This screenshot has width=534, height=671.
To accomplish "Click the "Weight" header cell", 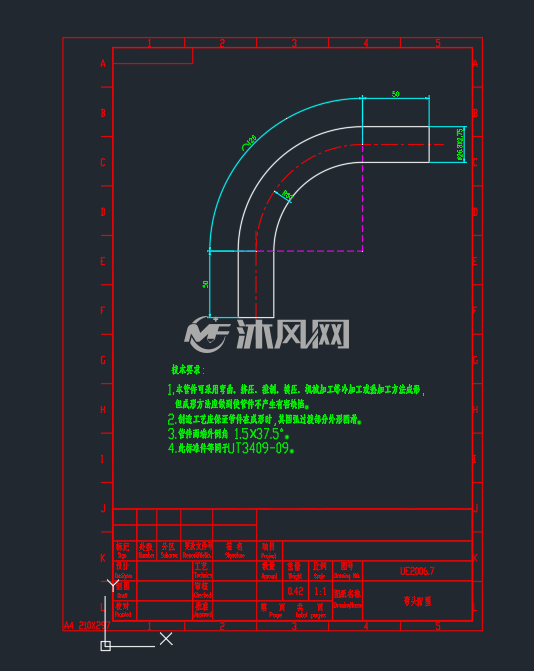I will (x=295, y=570).
